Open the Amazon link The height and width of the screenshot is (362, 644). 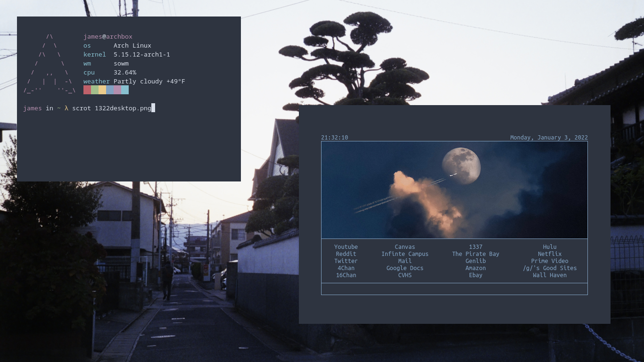coord(475,268)
